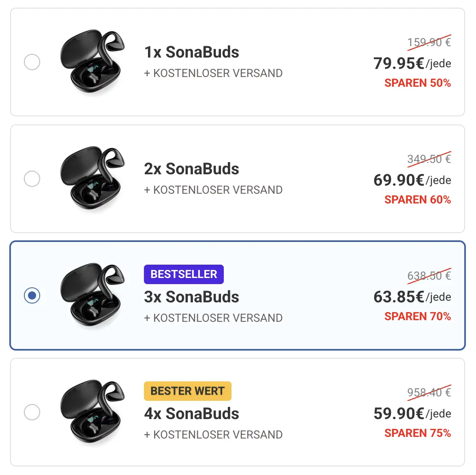The width and height of the screenshot is (476, 475).
Task: Click the SPAREN 75% savings text
Action: tap(418, 433)
